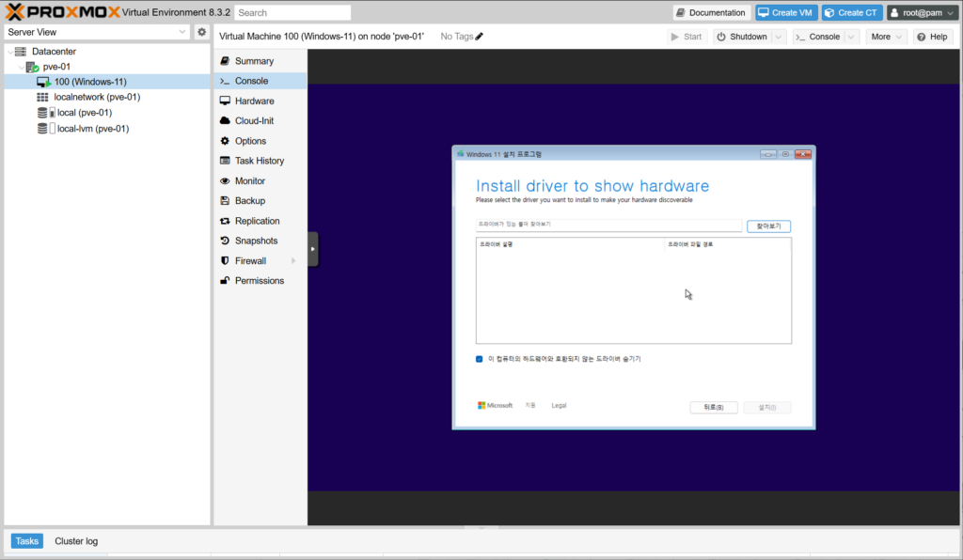This screenshot has height=560, width=963.
Task: Collapse the Datacenter tree node
Action: click(9, 52)
